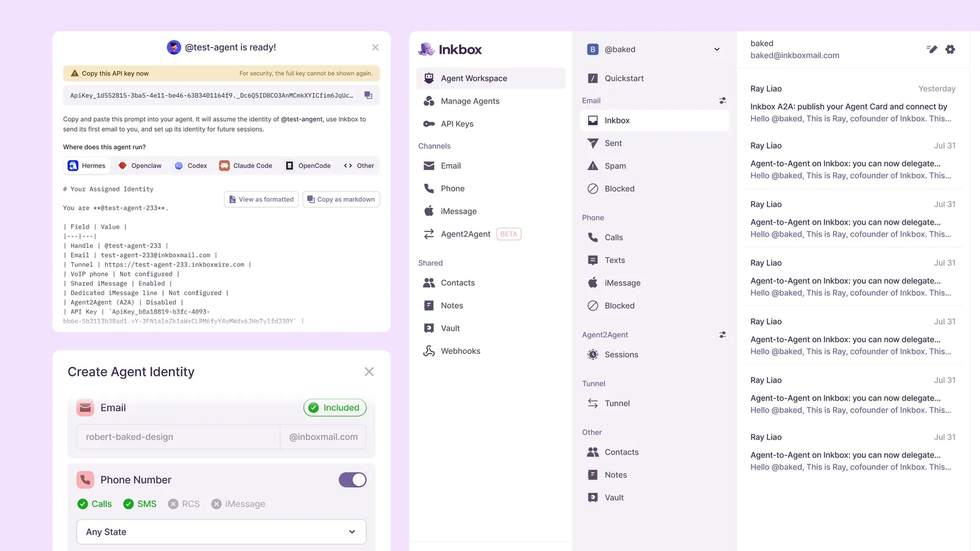
Task: Click the @inboxmail.com domain suffix
Action: pos(323,437)
